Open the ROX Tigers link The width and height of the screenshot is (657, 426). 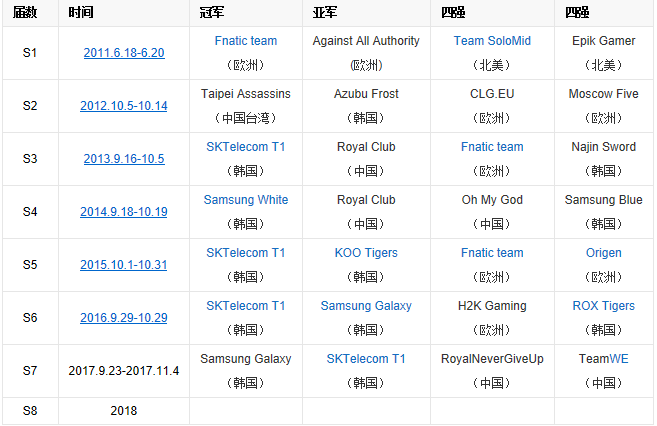tap(603, 306)
